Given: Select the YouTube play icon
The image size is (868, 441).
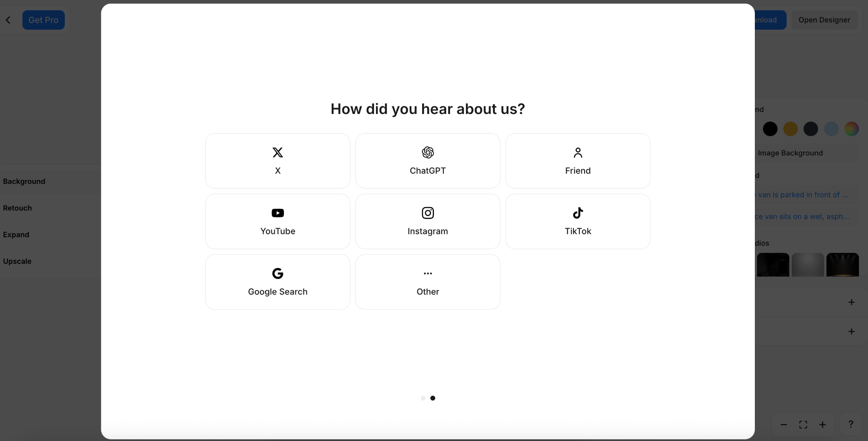Looking at the screenshot, I should coord(278,213).
